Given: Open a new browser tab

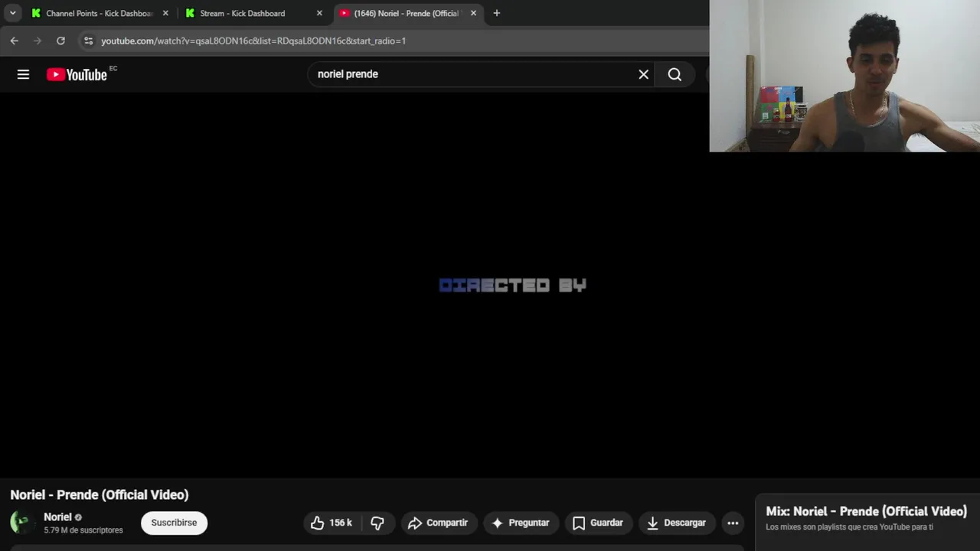Looking at the screenshot, I should (x=497, y=13).
